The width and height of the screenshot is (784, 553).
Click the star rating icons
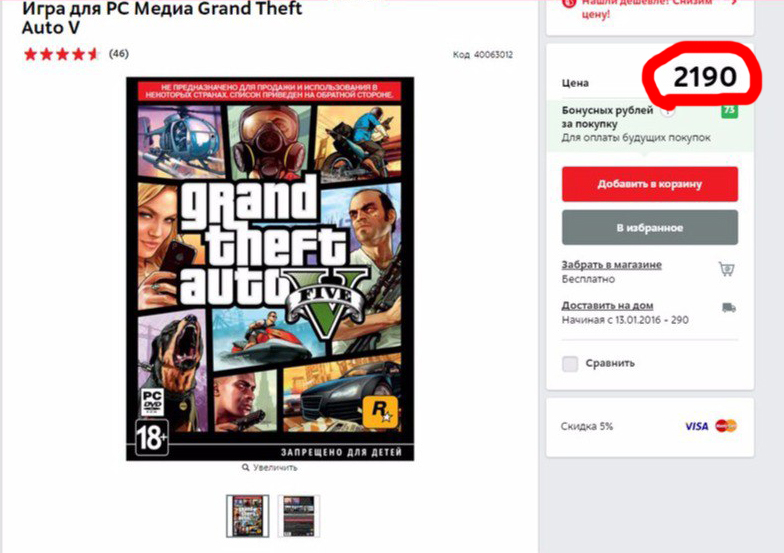tap(61, 54)
